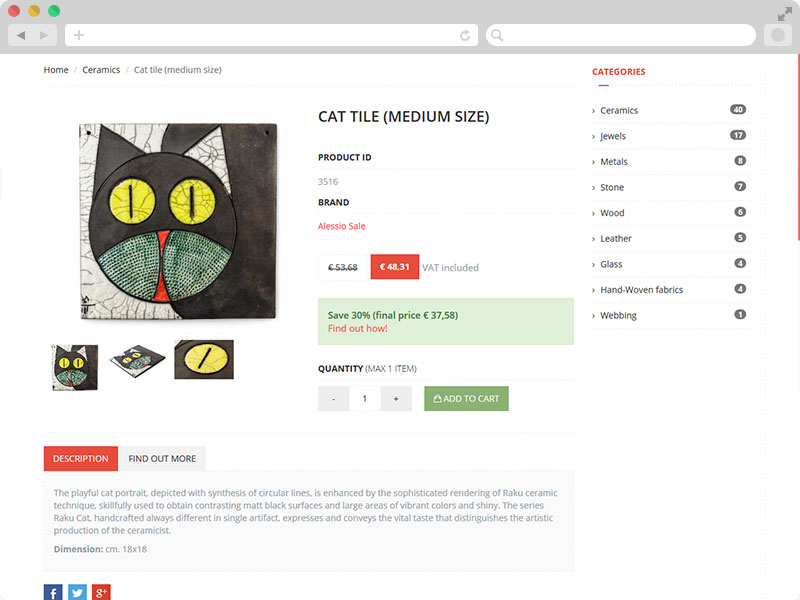Click the quantity input field
Screen dimensions: 800x600
(x=365, y=398)
